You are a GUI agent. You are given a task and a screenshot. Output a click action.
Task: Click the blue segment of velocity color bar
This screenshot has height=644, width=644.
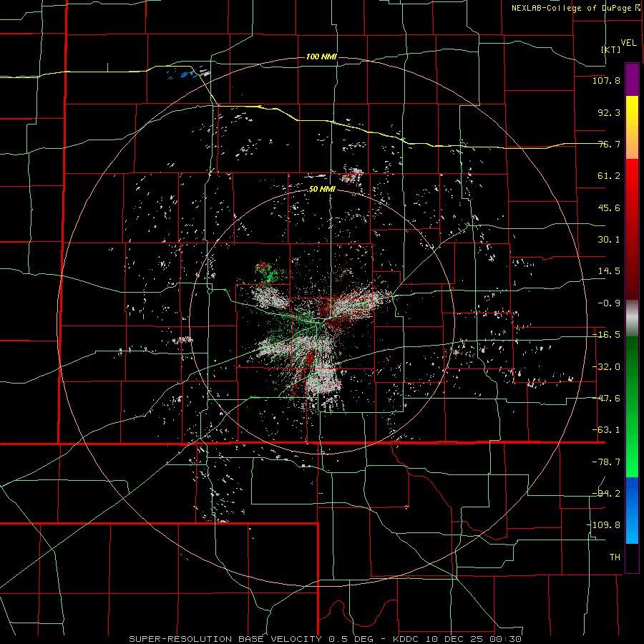coord(632,510)
